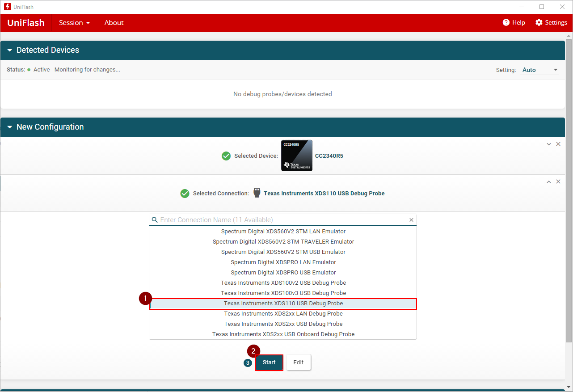Close the Selected Connection row
This screenshot has height=392, width=573.
tap(558, 182)
